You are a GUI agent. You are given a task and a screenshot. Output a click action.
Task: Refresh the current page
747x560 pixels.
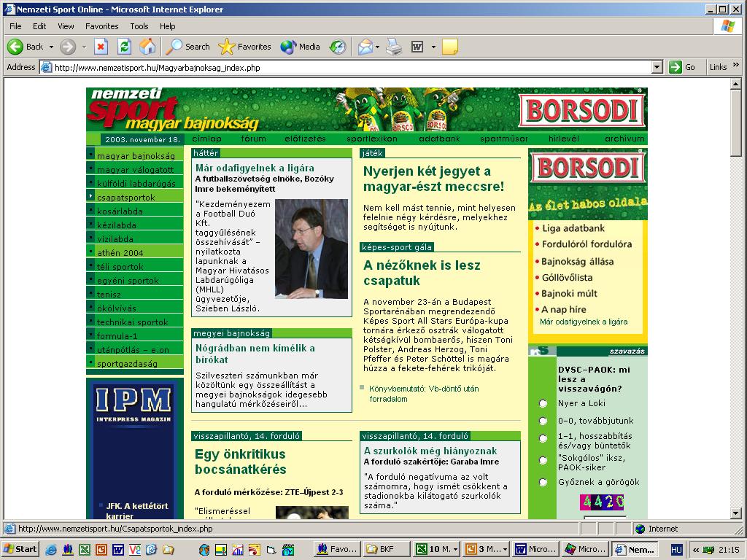pyautogui.click(x=124, y=47)
